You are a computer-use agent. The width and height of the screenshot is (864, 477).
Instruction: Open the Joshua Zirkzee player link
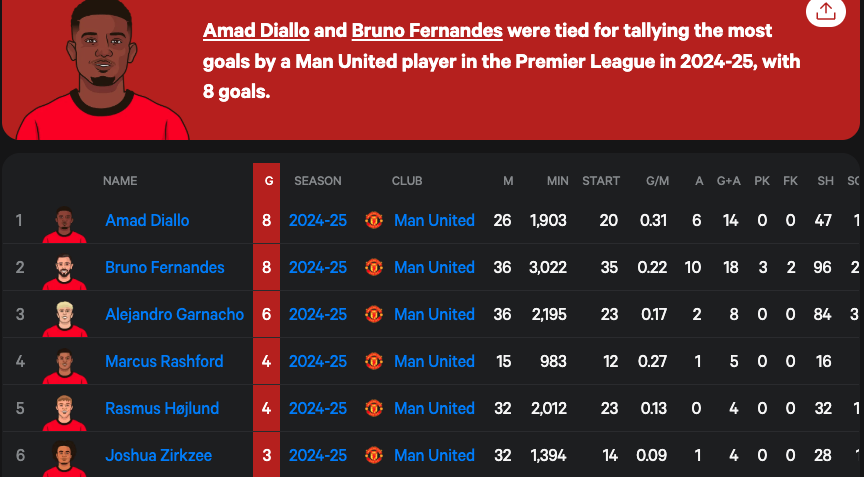click(x=159, y=455)
